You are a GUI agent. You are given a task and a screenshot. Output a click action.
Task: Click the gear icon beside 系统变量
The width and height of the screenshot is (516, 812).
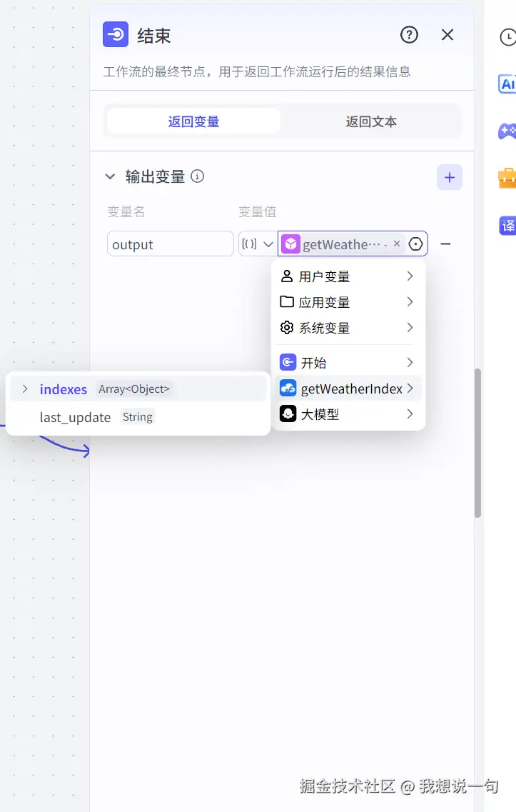[287, 327]
